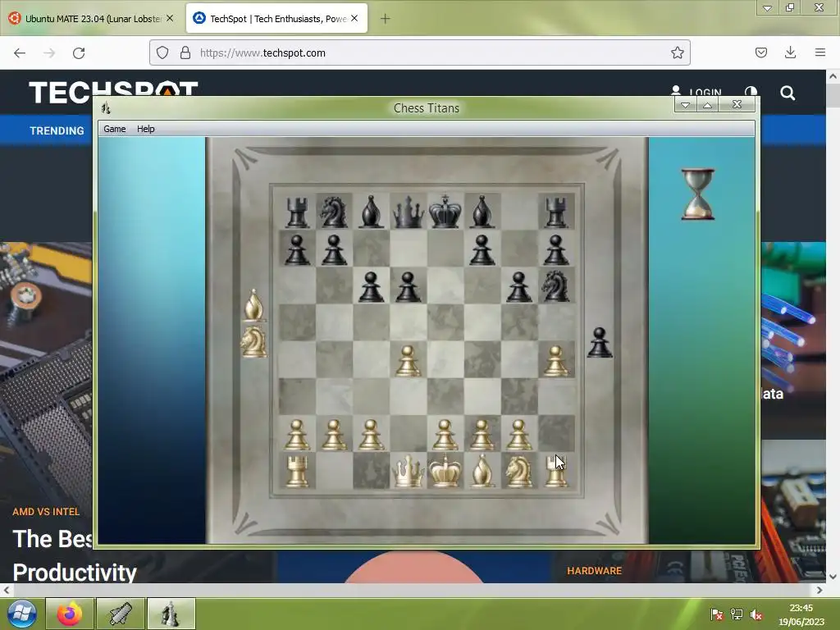Switch to the TechSpot browser tab
This screenshot has height=630, width=840.
[x=277, y=19]
